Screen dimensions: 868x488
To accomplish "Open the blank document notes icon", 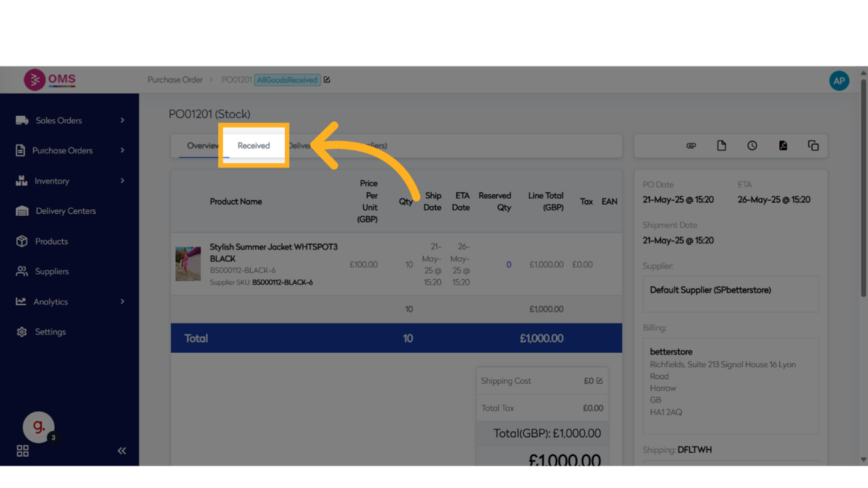I will 721,146.
